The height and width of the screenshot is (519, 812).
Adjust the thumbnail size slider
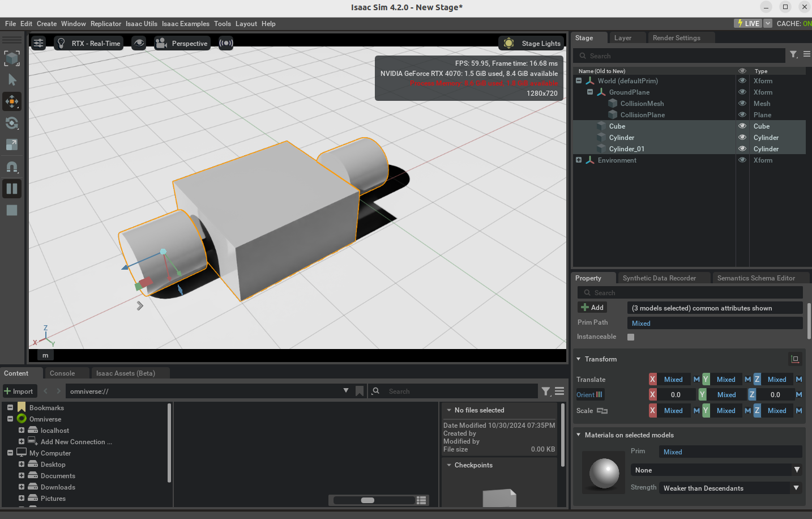374,500
